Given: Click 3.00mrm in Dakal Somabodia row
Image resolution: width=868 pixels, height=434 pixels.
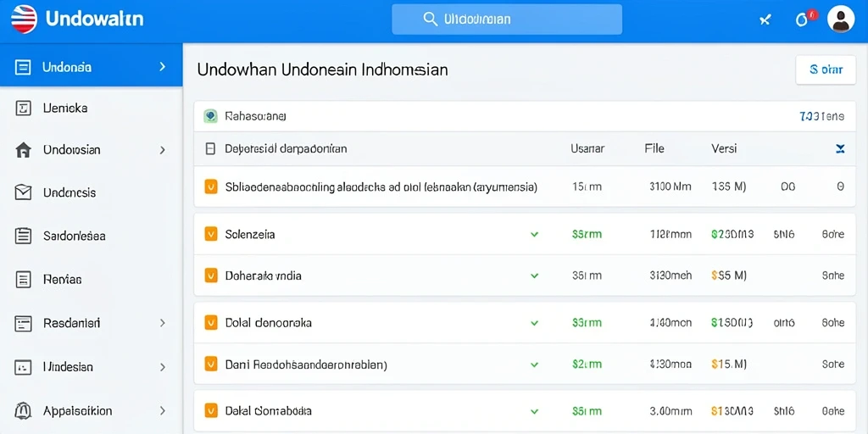Looking at the screenshot, I should coord(670,411).
